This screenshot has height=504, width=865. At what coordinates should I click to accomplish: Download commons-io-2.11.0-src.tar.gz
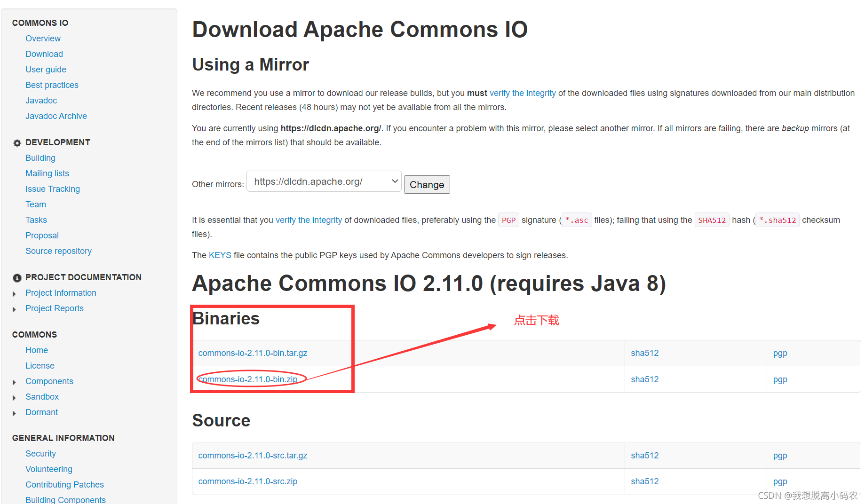[x=253, y=456]
